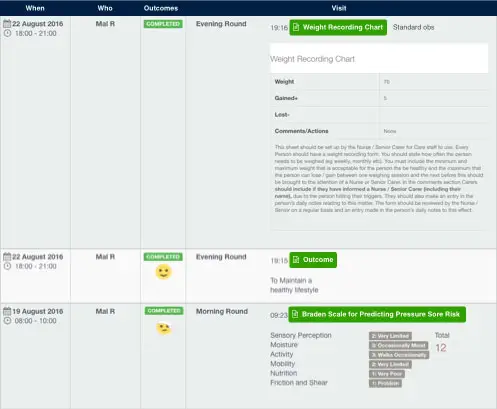Click the clock icon next to 08:00 - 10:00

pyautogui.click(x=7, y=321)
